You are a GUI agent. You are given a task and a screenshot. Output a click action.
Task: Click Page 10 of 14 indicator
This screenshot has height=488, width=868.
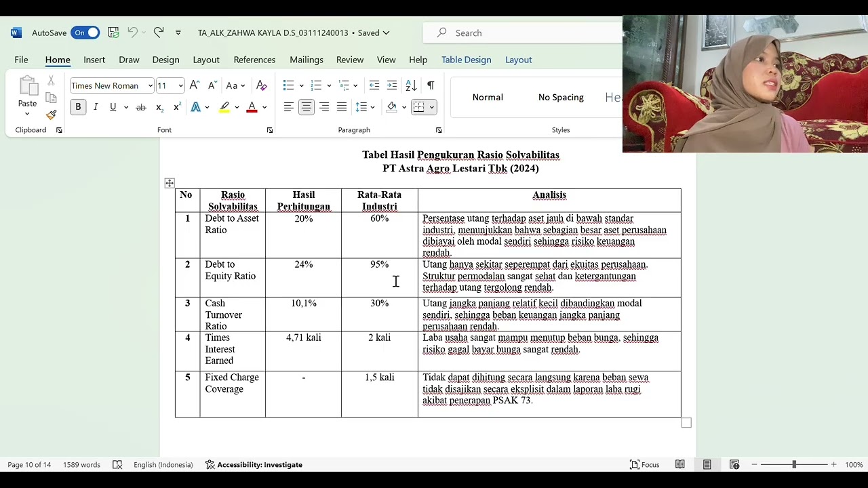[29, 464]
